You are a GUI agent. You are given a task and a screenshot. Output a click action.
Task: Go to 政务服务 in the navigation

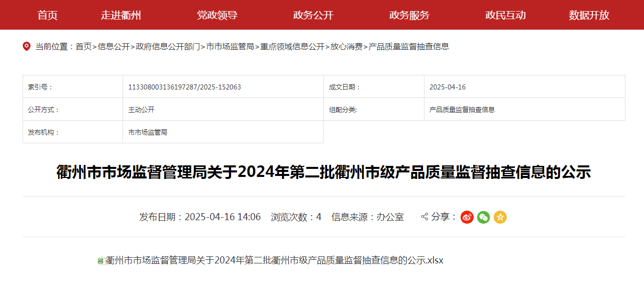click(x=409, y=15)
